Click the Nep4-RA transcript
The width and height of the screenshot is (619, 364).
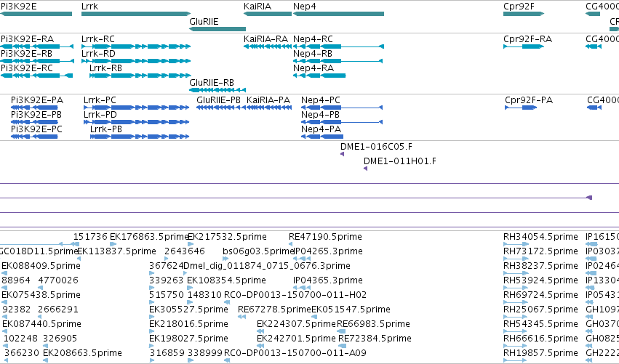click(x=319, y=76)
